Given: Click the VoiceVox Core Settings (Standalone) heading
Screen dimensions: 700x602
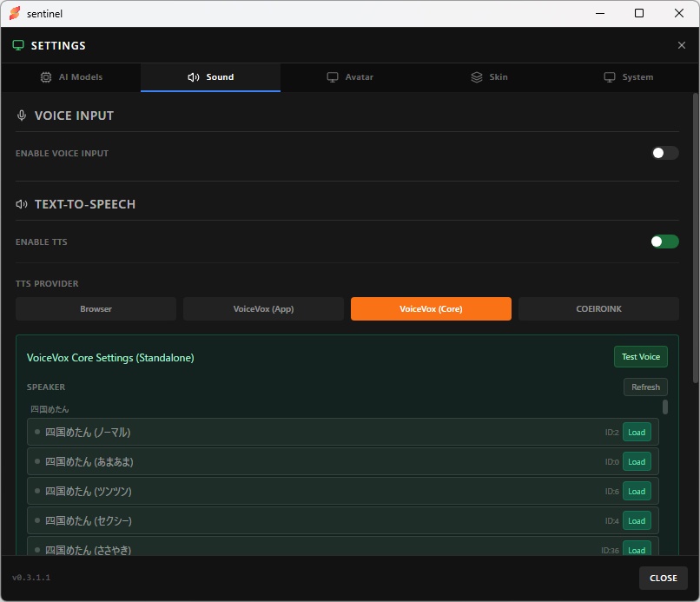Looking at the screenshot, I should tap(110, 358).
